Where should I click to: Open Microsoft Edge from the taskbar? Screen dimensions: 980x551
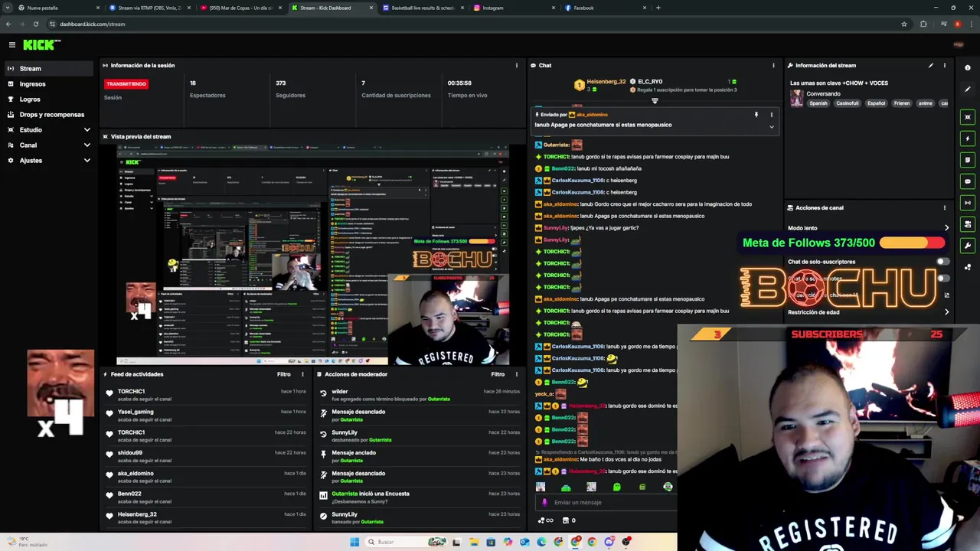click(x=541, y=542)
